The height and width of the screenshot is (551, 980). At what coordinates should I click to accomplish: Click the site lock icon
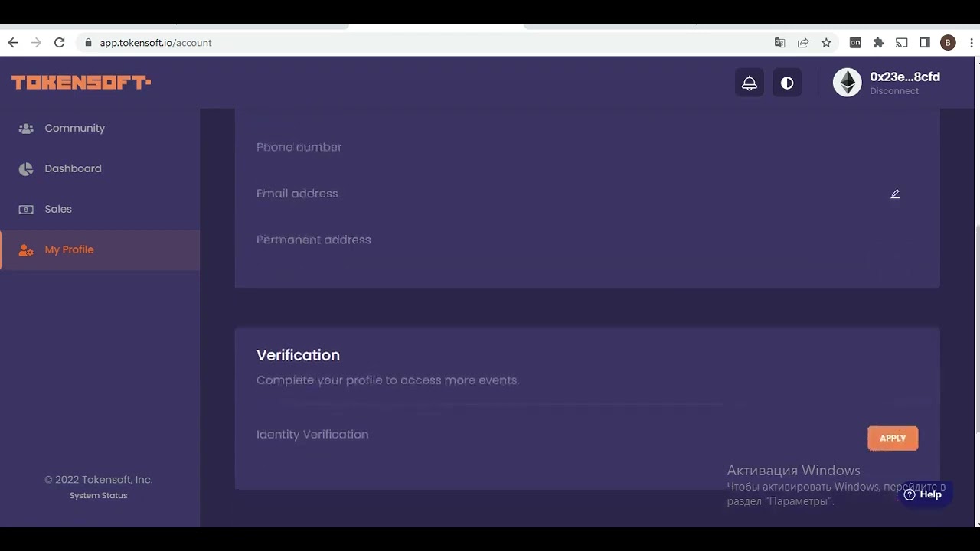89,43
